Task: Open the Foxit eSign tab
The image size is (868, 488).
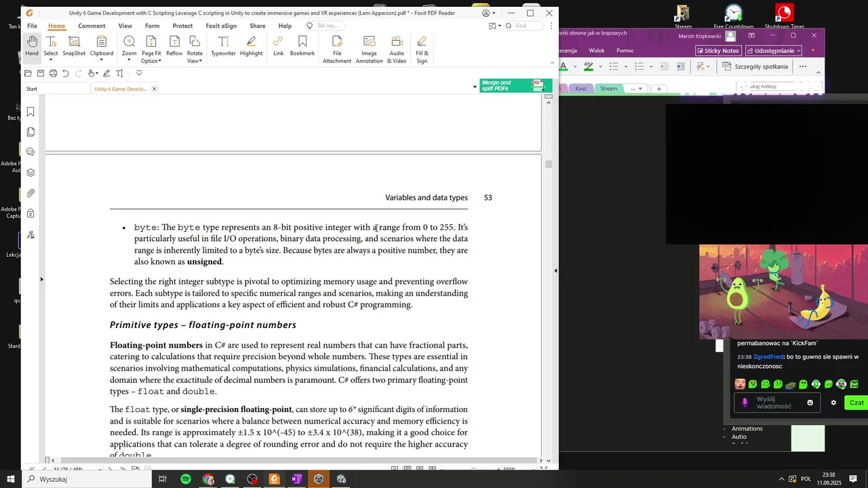Action: 221,26
